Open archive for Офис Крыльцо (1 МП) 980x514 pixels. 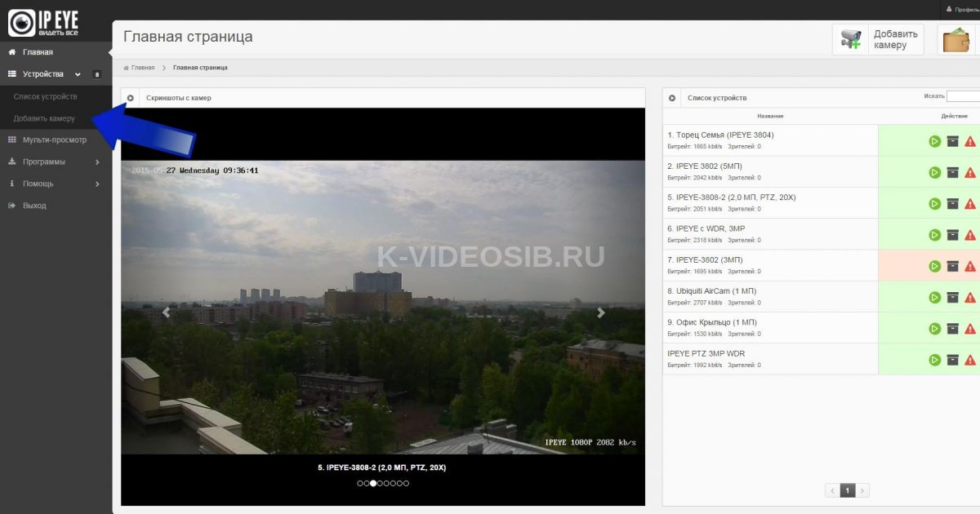952,328
